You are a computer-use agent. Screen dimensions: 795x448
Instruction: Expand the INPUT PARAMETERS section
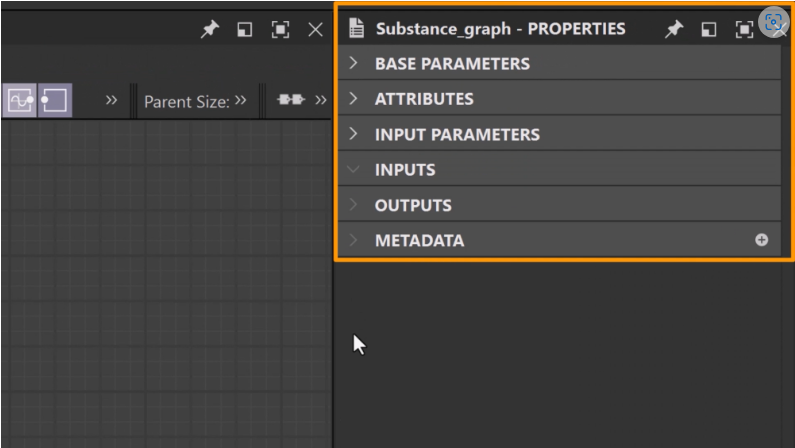click(353, 134)
